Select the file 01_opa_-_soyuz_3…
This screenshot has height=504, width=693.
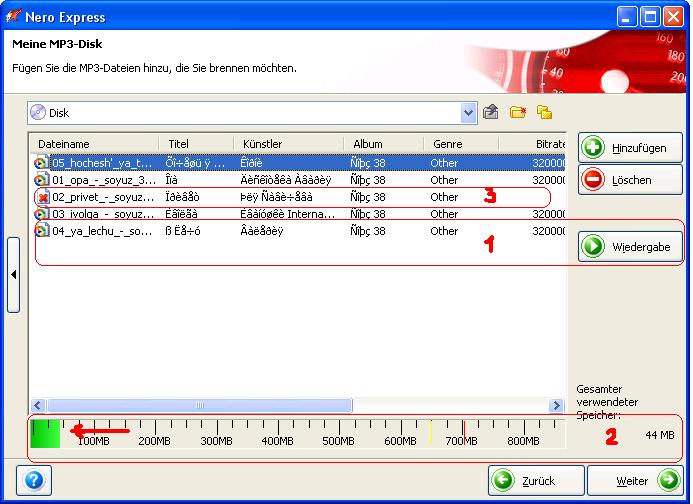(104, 180)
